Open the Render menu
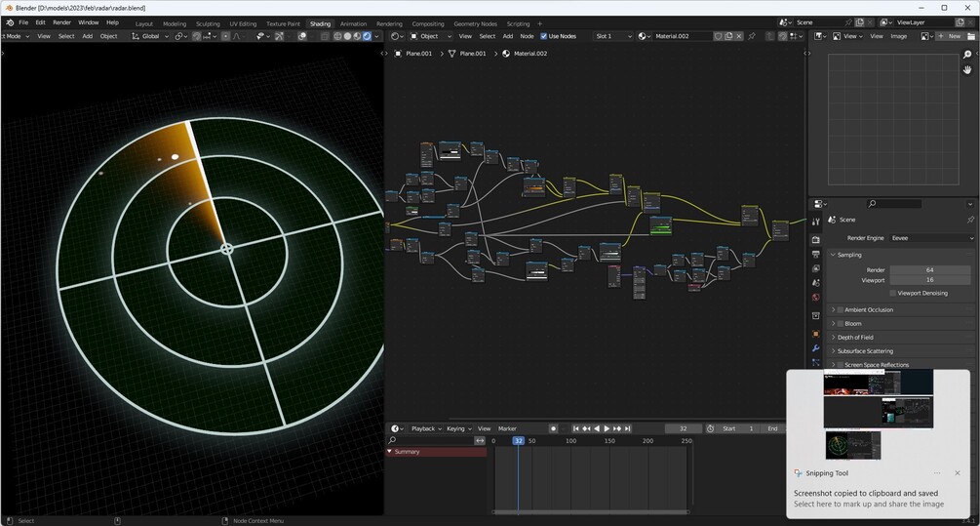The image size is (980, 526). [x=61, y=22]
